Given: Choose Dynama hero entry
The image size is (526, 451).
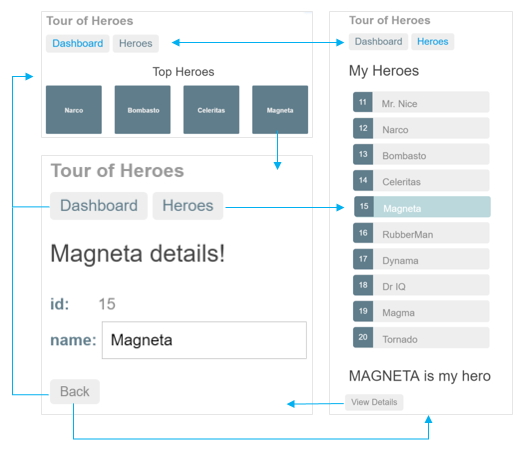Looking at the screenshot, I should 421,259.
